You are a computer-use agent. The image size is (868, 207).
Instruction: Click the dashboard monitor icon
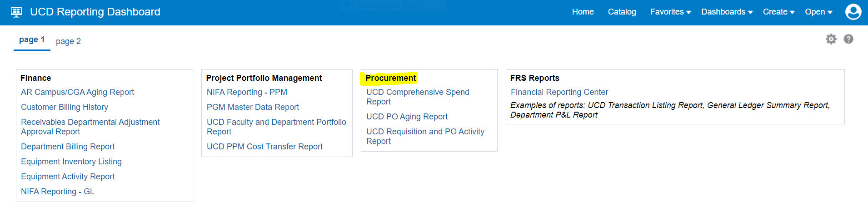pyautogui.click(x=16, y=12)
